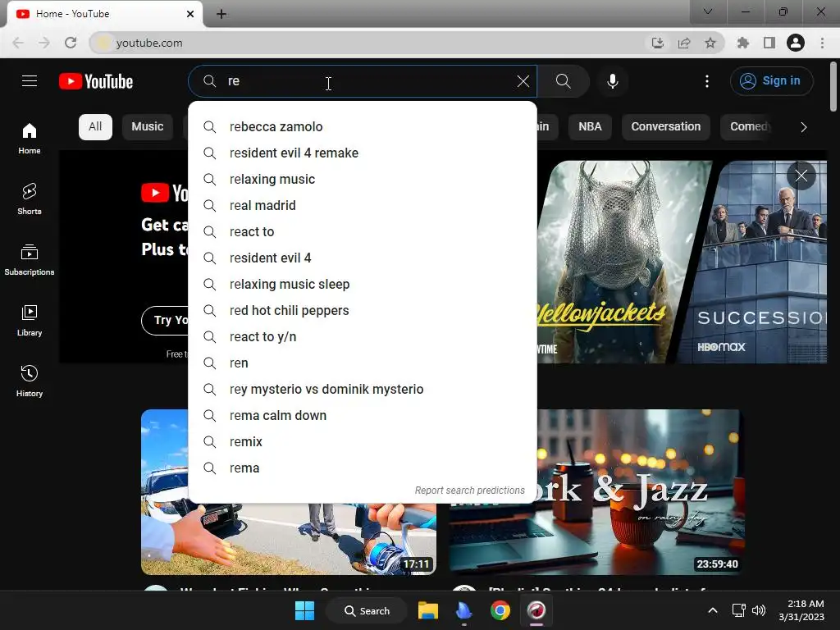Choose suggestion 'real madrid'

coord(363,206)
